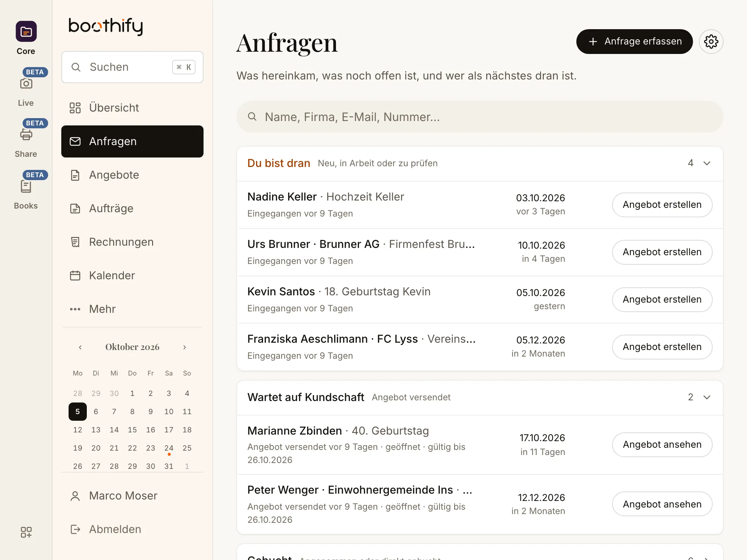Go to next month in mini calendar
This screenshot has width=747, height=560.
pos(185,347)
